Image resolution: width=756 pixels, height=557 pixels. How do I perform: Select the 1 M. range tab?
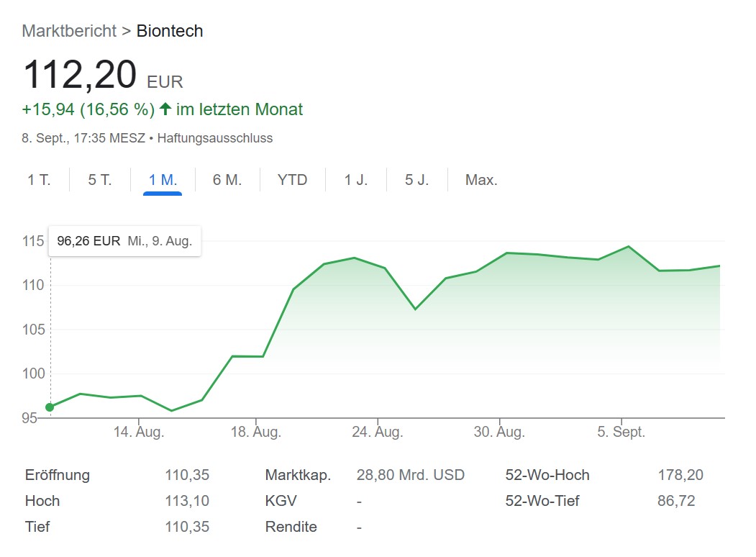tap(163, 180)
